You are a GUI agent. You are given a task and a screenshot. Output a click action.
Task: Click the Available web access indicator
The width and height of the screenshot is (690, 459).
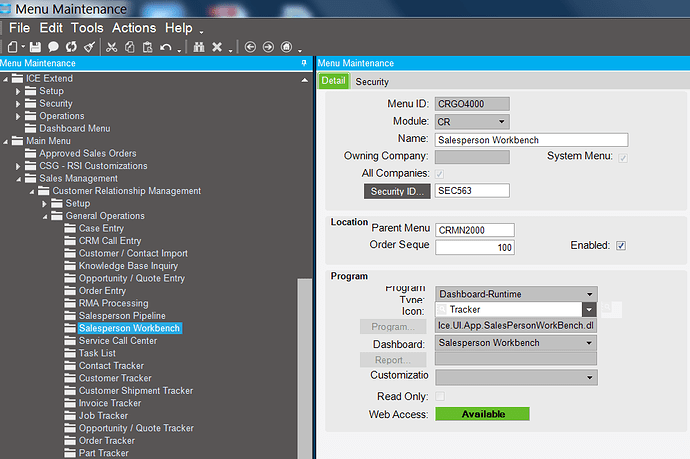click(x=482, y=414)
